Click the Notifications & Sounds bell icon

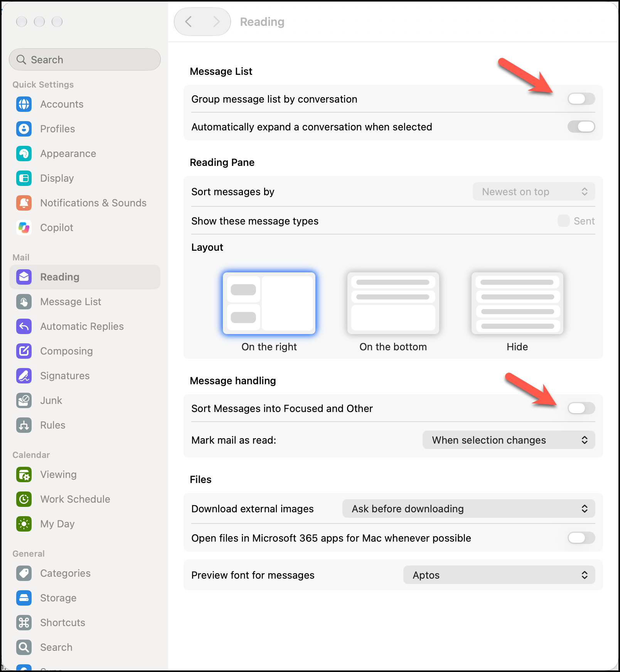24,203
